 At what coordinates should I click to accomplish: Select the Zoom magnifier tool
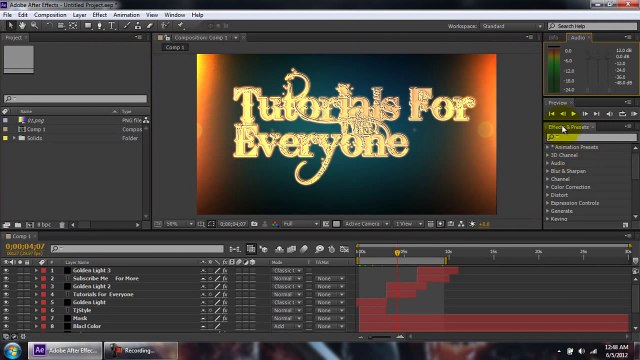[x=34, y=26]
